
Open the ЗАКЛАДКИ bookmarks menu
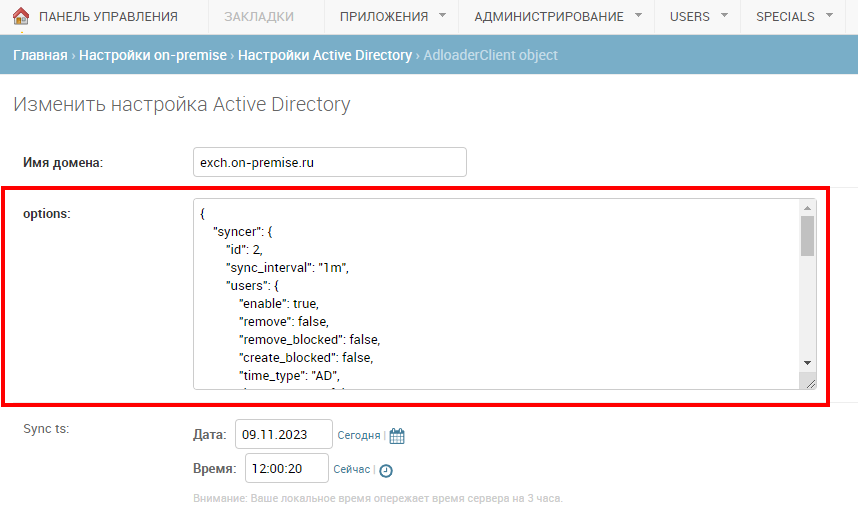click(x=259, y=17)
